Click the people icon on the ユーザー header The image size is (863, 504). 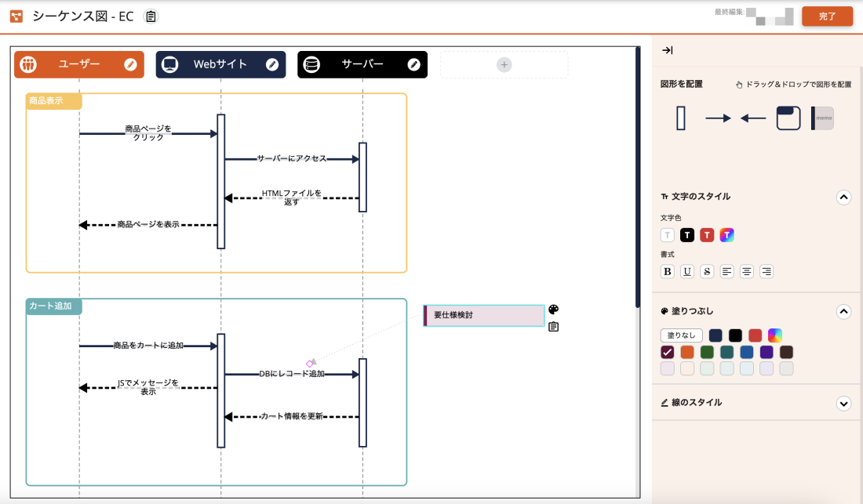(x=28, y=65)
